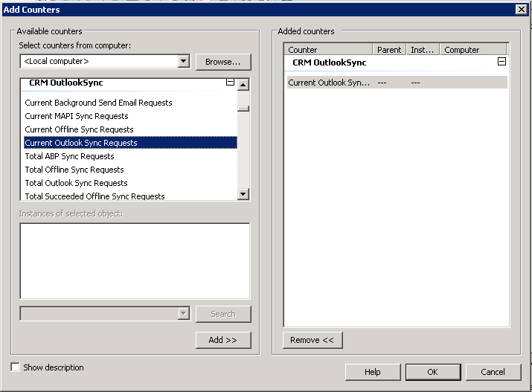
Task: Cancel the Add Counters dialog
Action: 493,372
